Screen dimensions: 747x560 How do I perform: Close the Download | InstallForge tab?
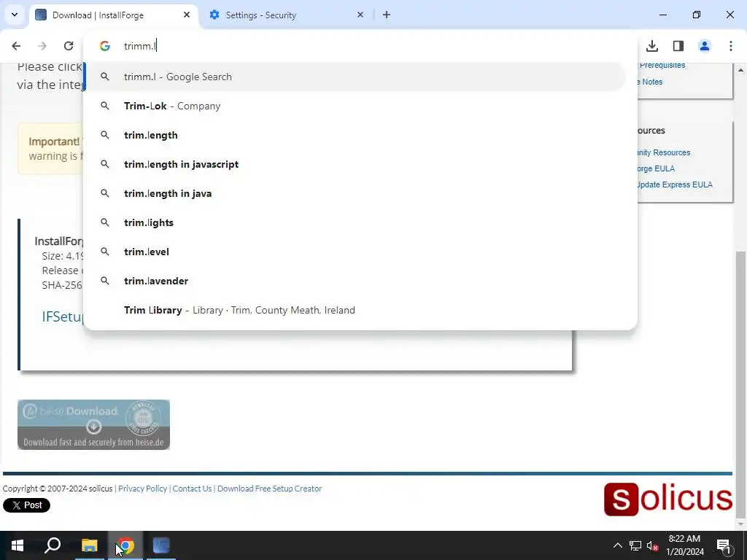[187, 15]
